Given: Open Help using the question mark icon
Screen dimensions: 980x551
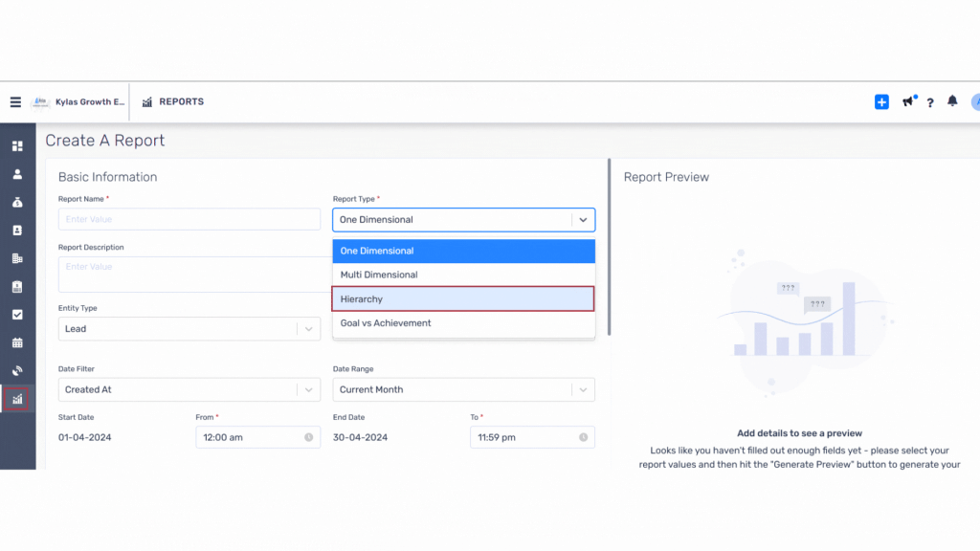Looking at the screenshot, I should 929,101.
